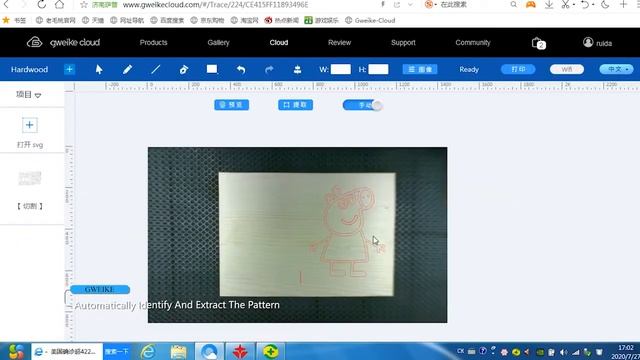The height and width of the screenshot is (360, 640).
Task: Click the browser back arrow
Action: click(6, 4)
